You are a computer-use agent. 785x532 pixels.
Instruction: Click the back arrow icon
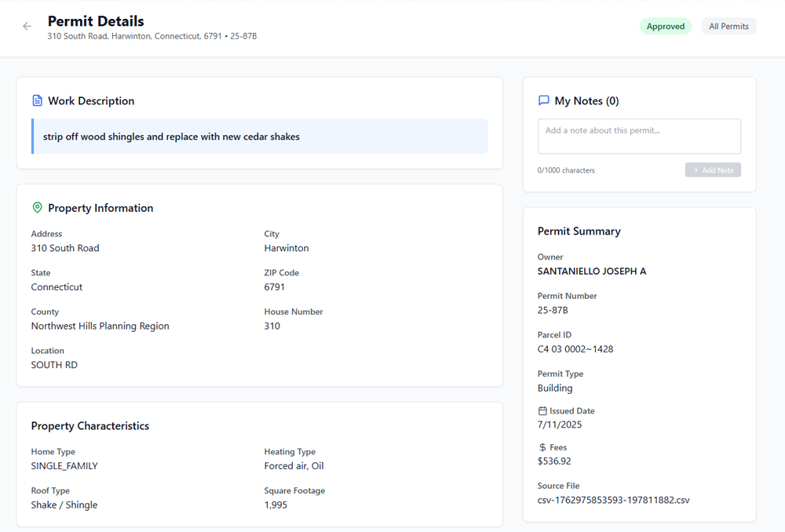[x=27, y=27]
